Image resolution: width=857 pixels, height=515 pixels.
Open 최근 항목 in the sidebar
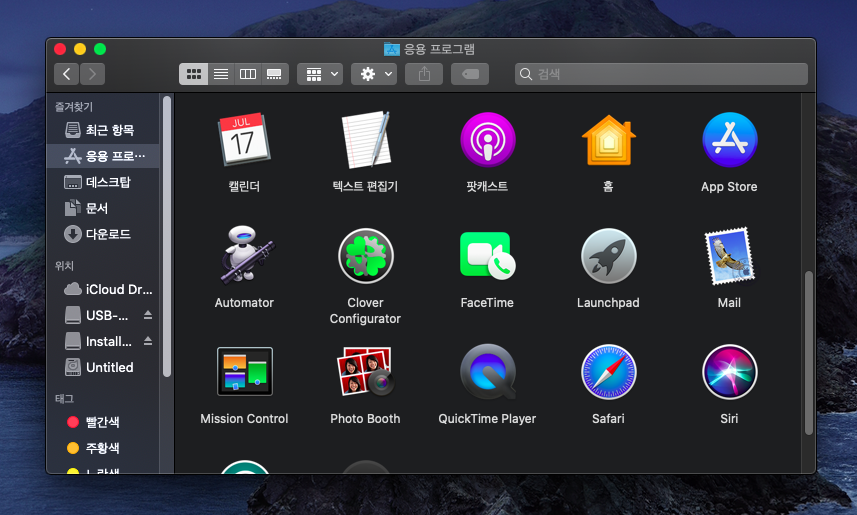click(x=104, y=130)
